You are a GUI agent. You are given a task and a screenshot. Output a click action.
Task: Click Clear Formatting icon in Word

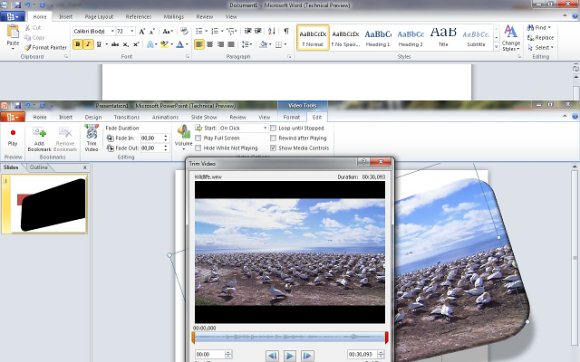click(x=184, y=31)
